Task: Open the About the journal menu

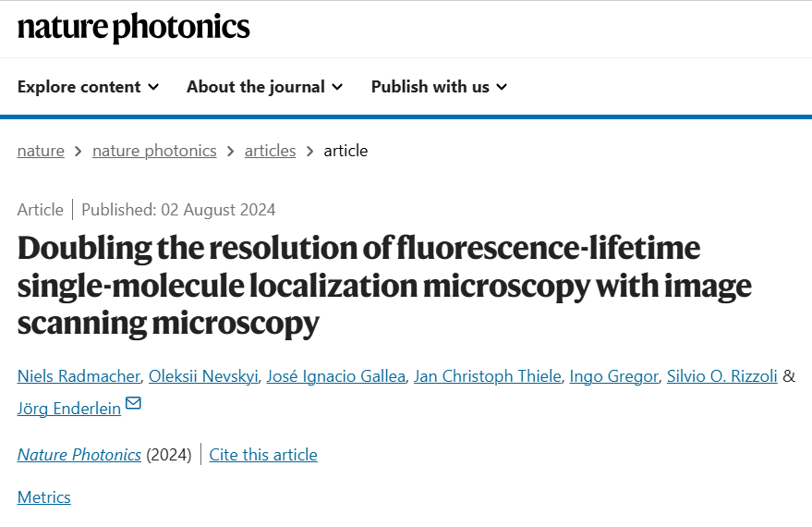Action: pos(264,87)
